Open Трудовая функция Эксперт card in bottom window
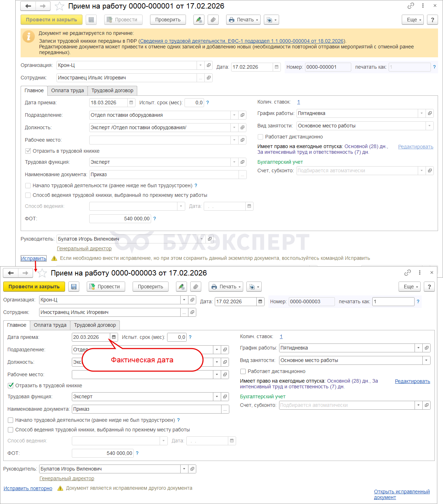Viewport: 443px width, 504px height. click(225, 397)
